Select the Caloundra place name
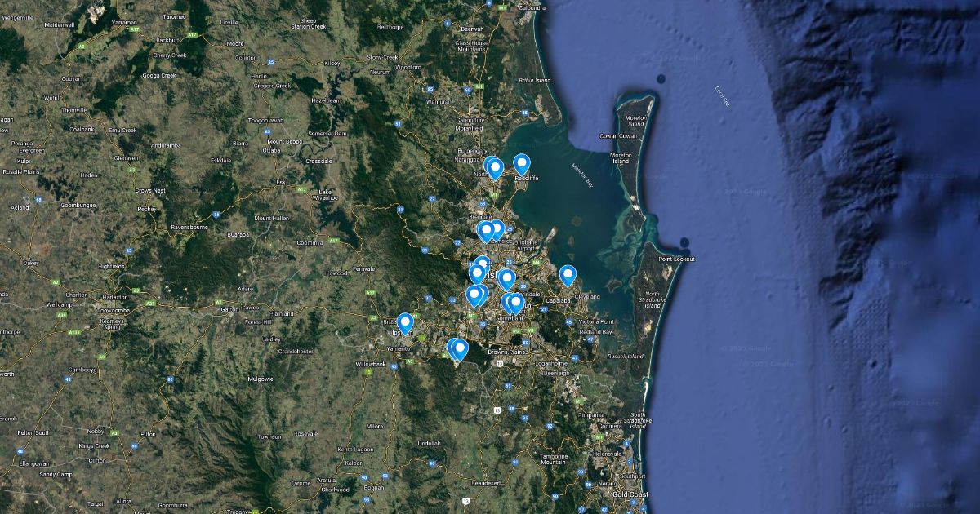980x514 pixels. point(532,7)
